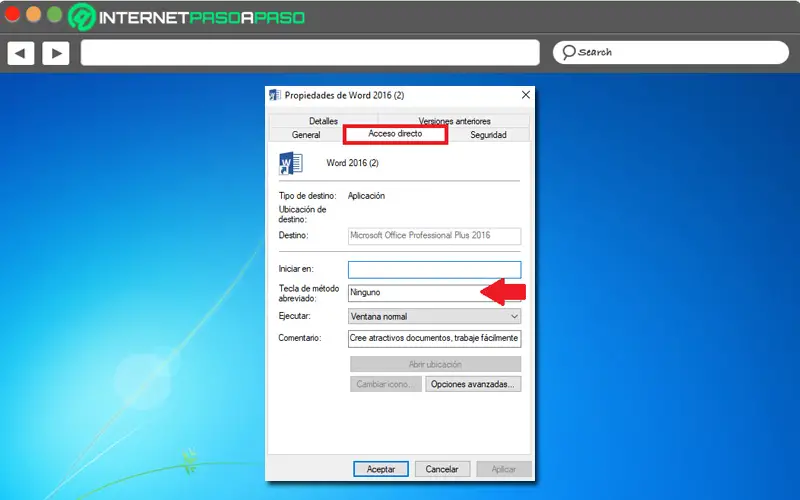Click the magnifier icon in Search box
The width and height of the screenshot is (800, 500).
568,52
